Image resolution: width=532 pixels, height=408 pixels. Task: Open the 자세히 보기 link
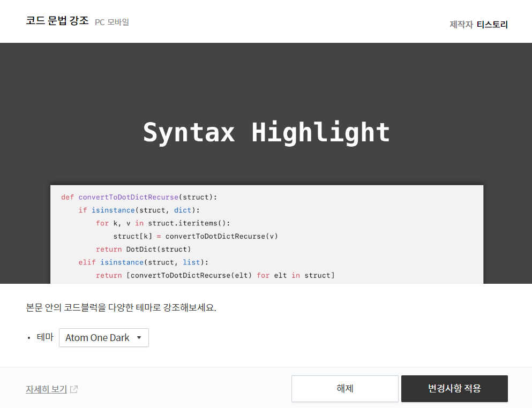point(47,389)
